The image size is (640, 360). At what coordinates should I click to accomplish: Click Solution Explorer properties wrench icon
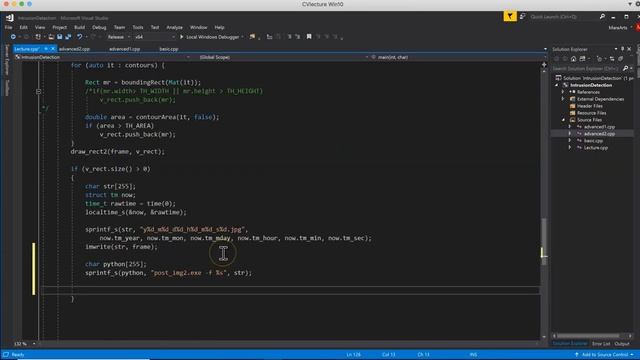pos(620,59)
